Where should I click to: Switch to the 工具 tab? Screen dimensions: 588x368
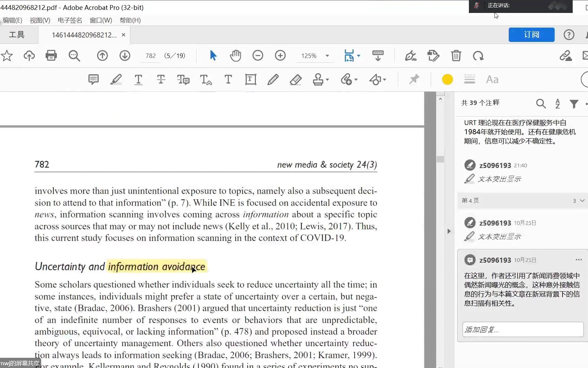pos(17,35)
